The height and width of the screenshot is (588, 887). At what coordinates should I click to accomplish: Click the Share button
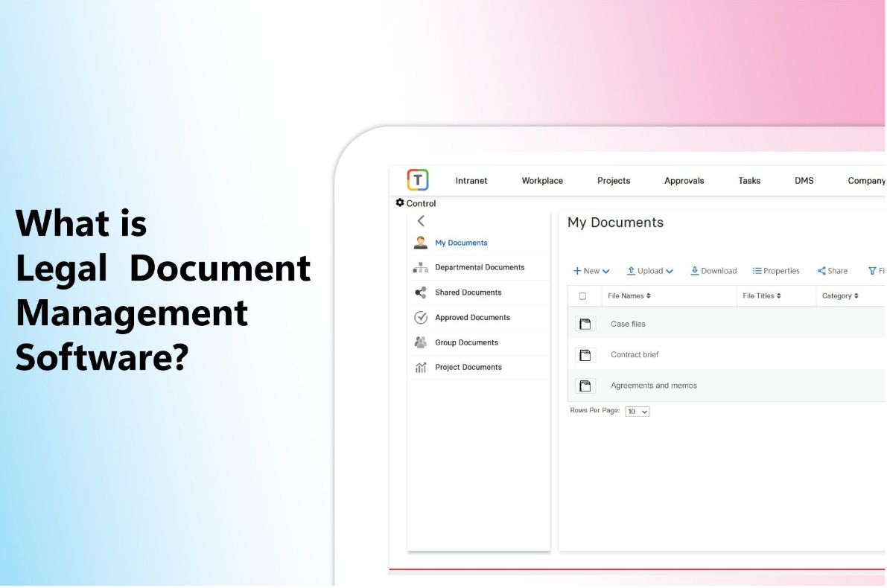[x=832, y=271]
